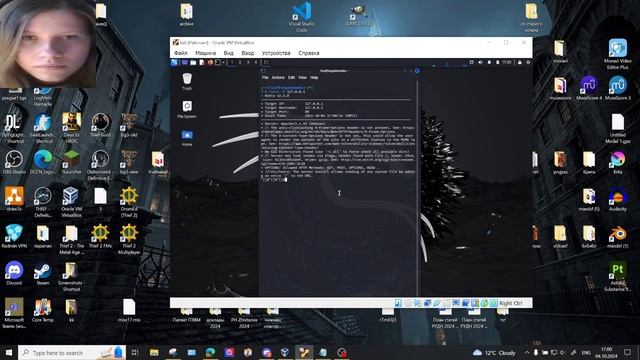
Task: Open Task View on the taskbar
Action: click(135, 352)
